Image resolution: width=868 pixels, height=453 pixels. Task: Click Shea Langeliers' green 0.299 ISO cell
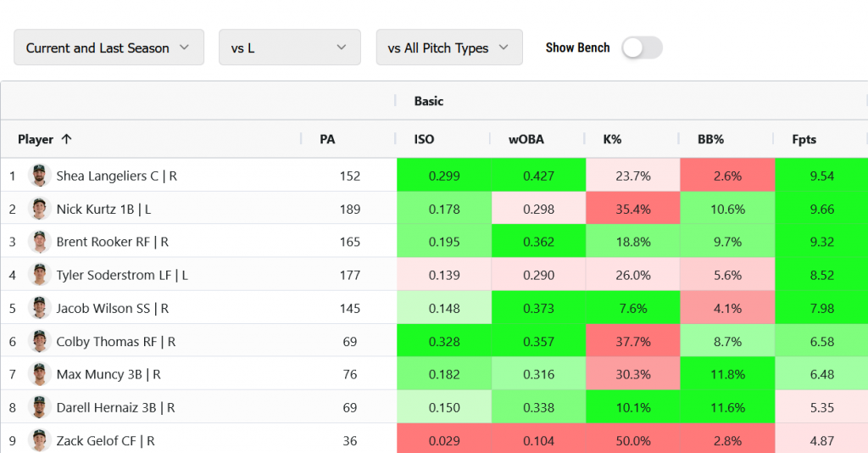click(x=443, y=176)
